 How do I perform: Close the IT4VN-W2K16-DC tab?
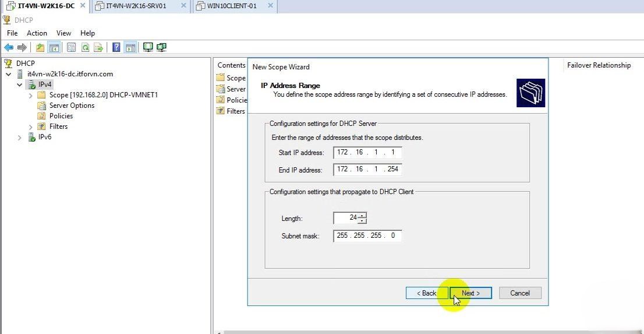pos(83,6)
